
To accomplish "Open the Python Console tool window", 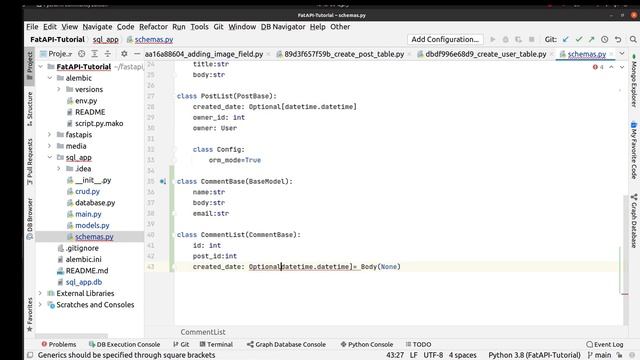I will [367, 344].
